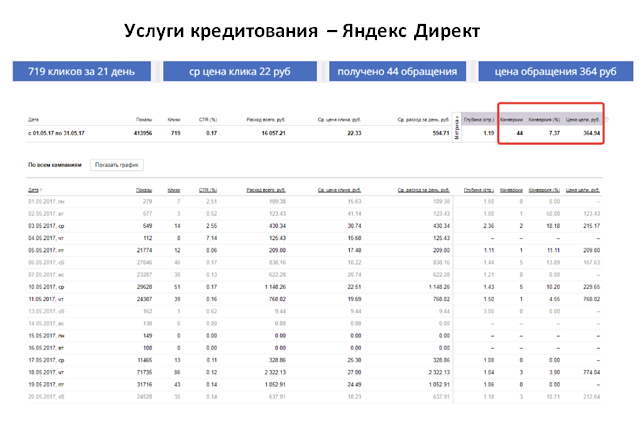The image size is (640, 426).
Task: Click total spend value 16 057.21
Action: 273,133
